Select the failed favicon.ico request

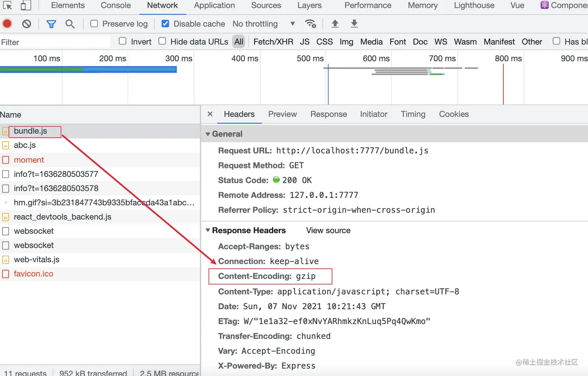click(x=100, y=274)
